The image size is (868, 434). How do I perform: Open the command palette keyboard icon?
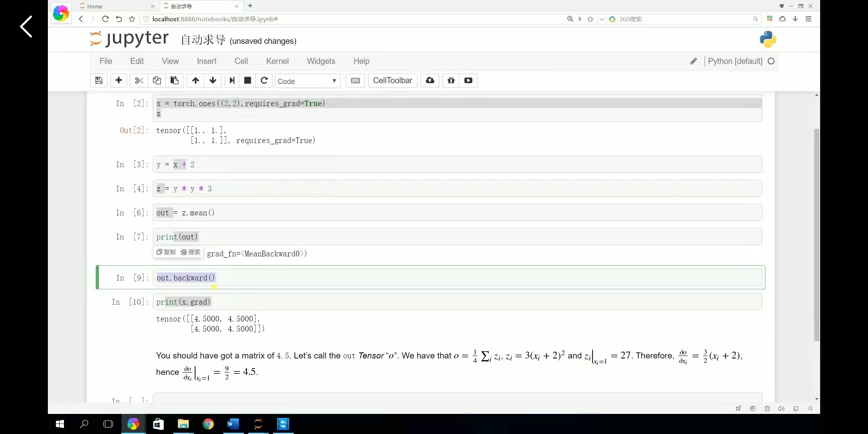(x=355, y=80)
